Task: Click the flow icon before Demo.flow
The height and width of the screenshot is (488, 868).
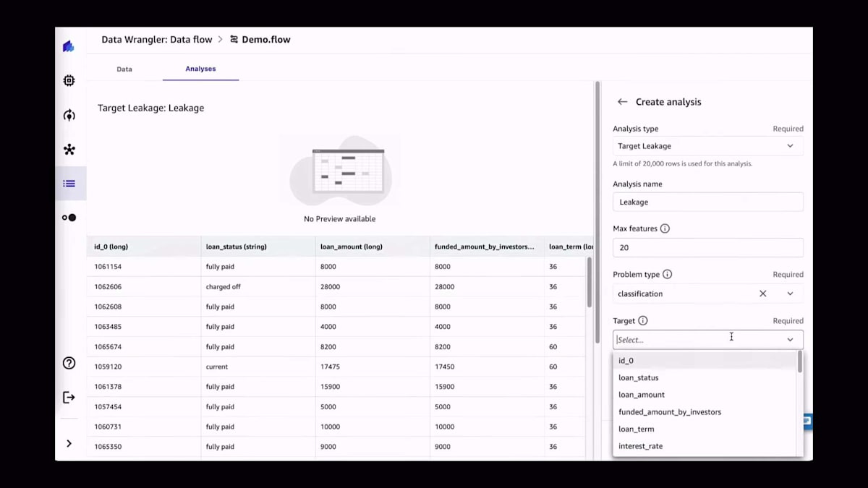Action: (234, 40)
